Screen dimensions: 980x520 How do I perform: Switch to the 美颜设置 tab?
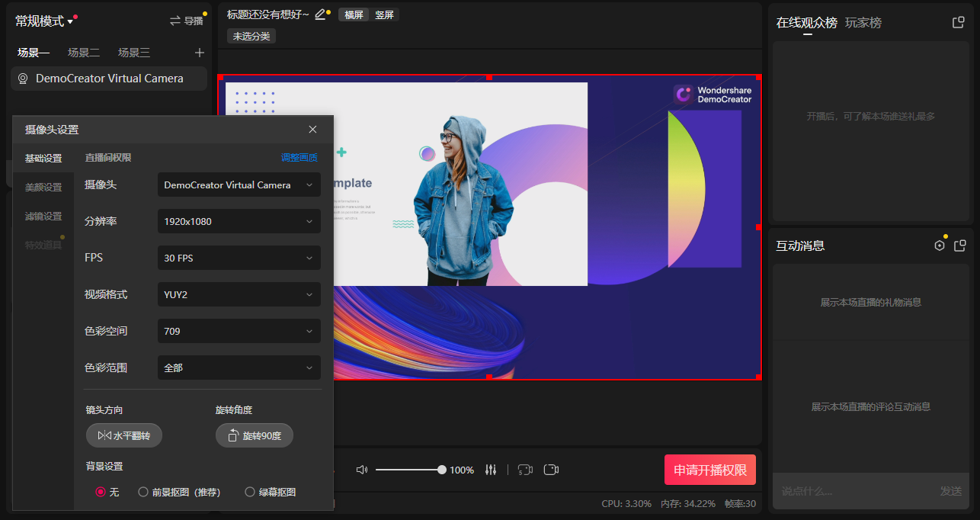(x=43, y=187)
